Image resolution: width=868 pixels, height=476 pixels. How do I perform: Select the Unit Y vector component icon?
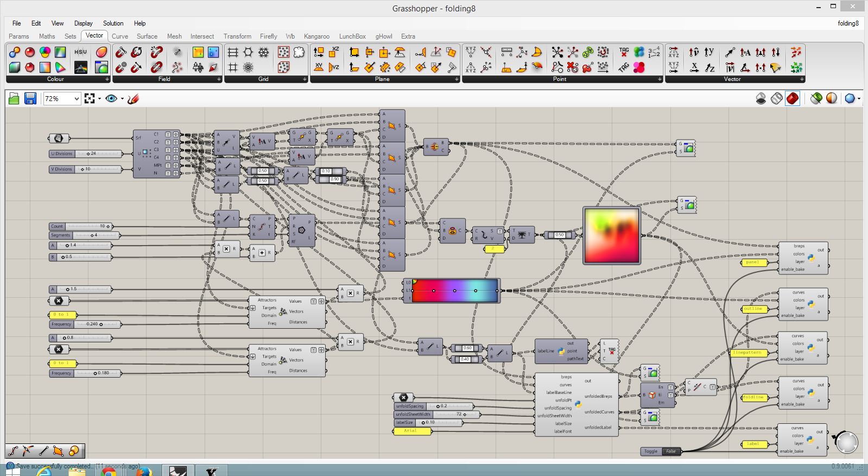click(x=709, y=52)
